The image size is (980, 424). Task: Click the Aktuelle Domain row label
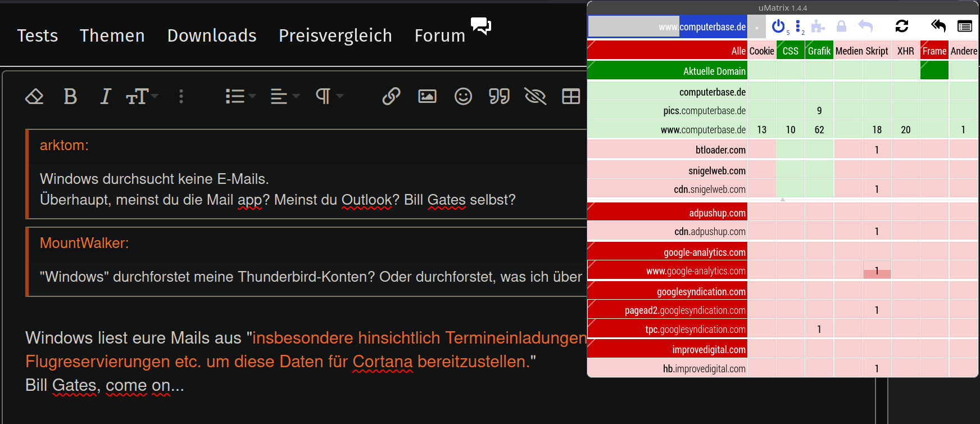tap(667, 71)
